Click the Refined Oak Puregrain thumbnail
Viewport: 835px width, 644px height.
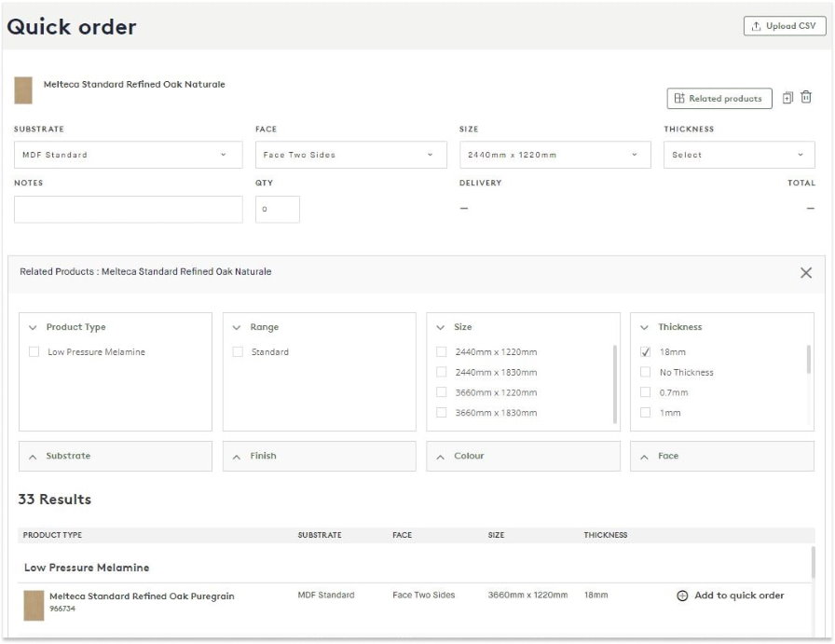pyautogui.click(x=34, y=605)
